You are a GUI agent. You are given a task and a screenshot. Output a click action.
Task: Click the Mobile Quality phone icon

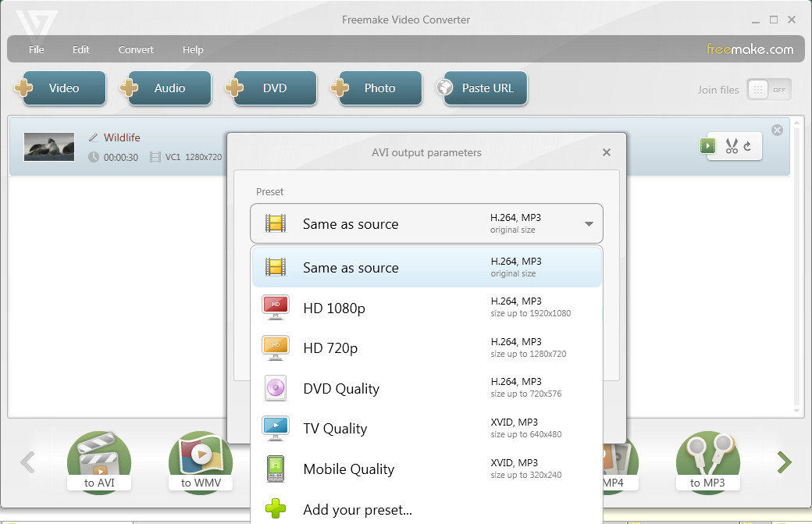point(276,469)
